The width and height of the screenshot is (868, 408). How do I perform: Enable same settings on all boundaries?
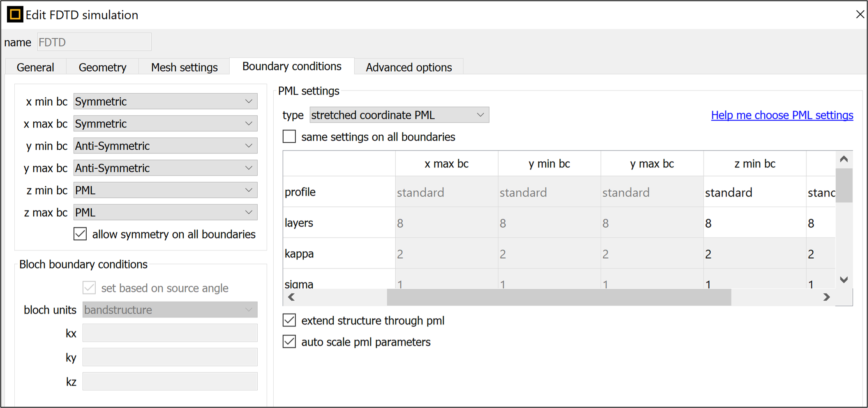coord(289,137)
